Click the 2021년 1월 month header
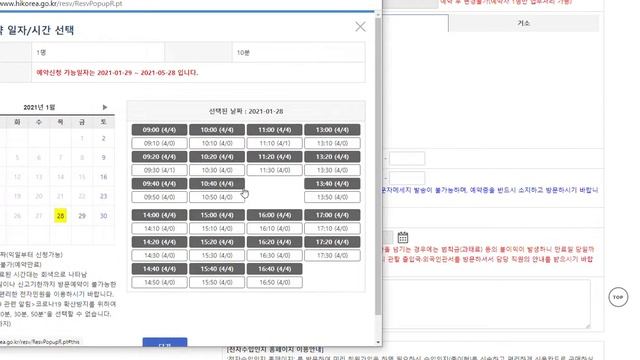 coord(39,107)
